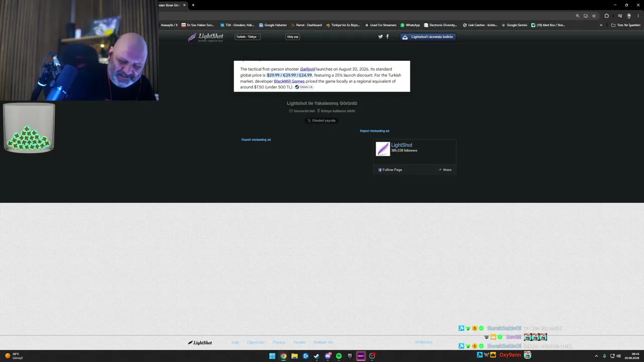Open the Gallipoli link in the screenshot
Image resolution: width=644 pixels, height=362 pixels.
point(307,69)
